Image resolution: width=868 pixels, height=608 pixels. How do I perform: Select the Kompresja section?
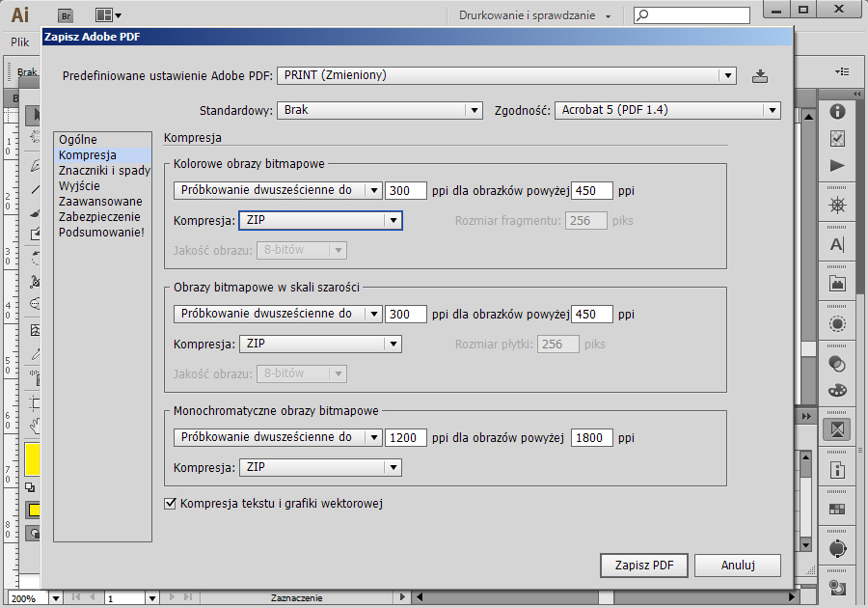[x=102, y=155]
